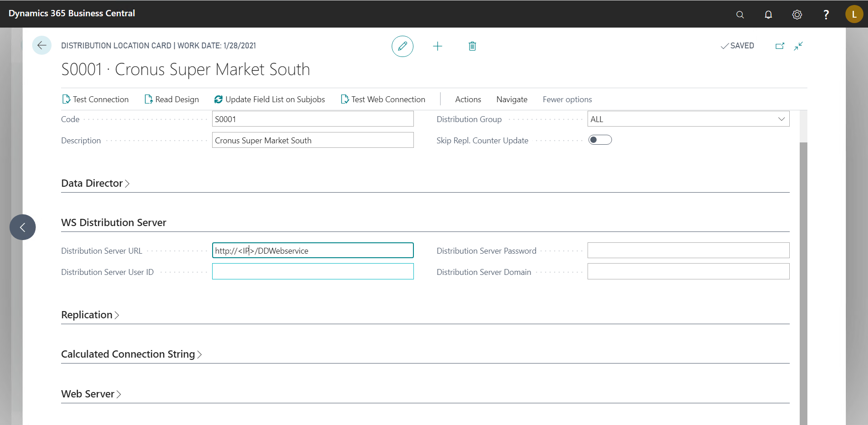The height and width of the screenshot is (425, 868).
Task: Run Test Connection action
Action: click(95, 99)
